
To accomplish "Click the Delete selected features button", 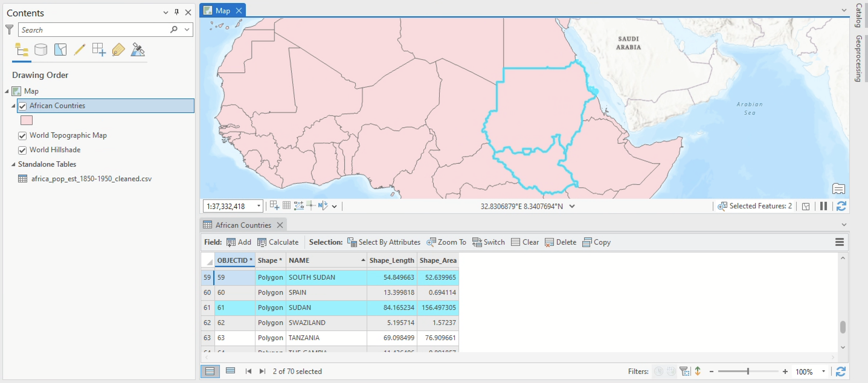I will coord(561,243).
